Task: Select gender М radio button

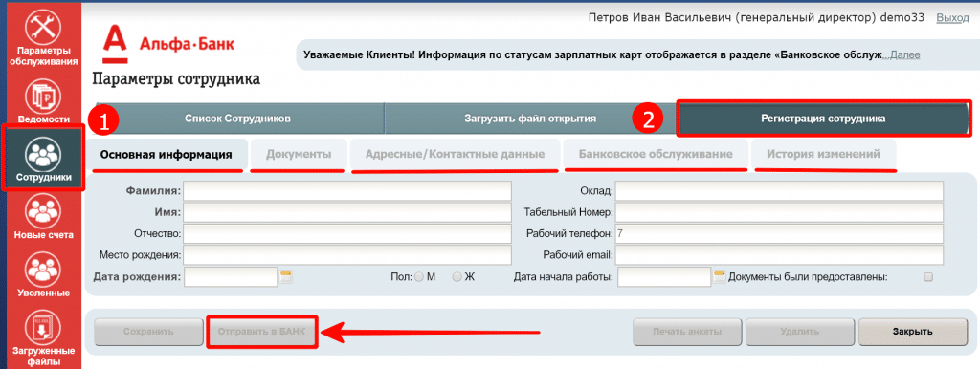Action: 418,276
